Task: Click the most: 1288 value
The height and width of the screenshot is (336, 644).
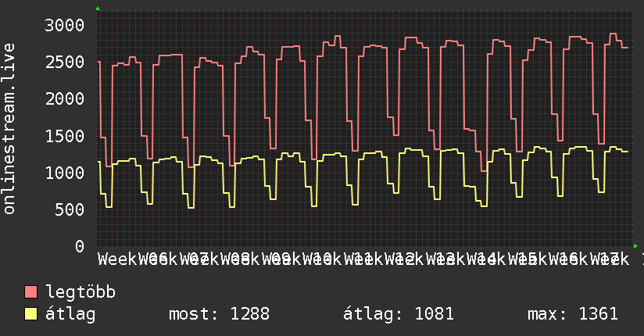Action: tap(220, 314)
